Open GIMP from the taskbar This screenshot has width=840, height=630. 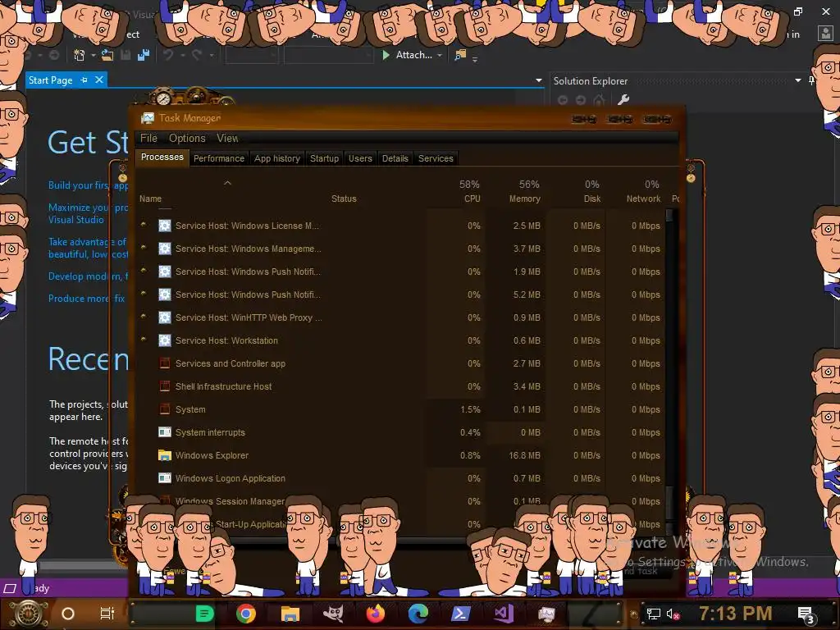tap(333, 614)
